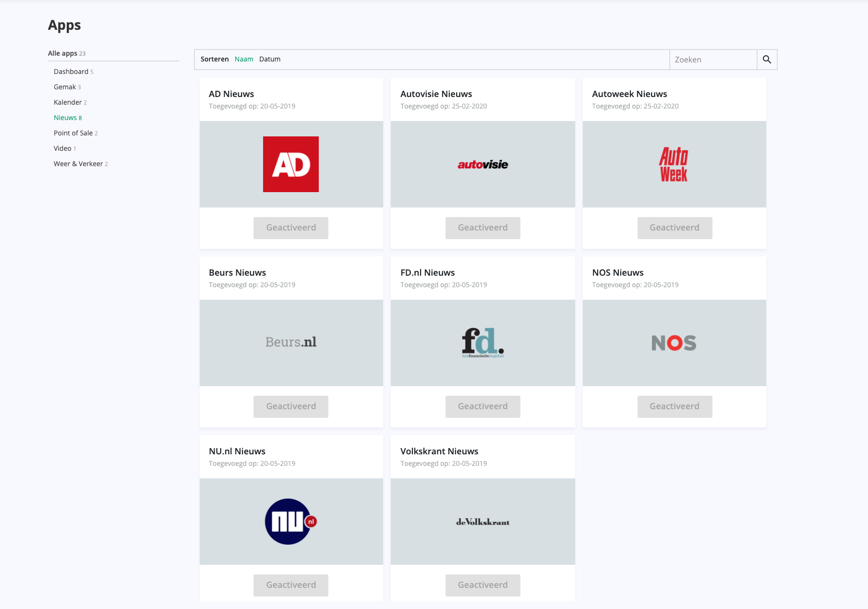The height and width of the screenshot is (609, 868).
Task: Click the deVolkskrant logo thumbnail
Action: point(482,521)
